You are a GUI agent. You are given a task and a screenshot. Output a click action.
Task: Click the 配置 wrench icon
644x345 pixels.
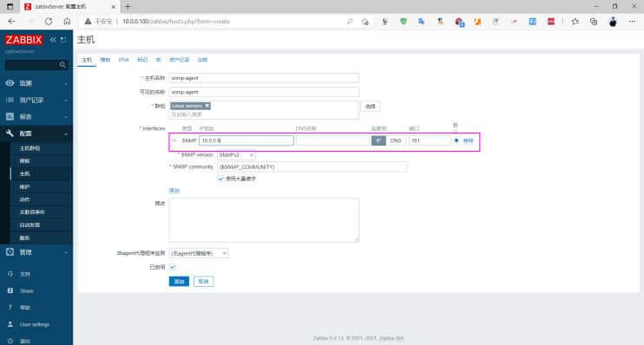(x=10, y=133)
